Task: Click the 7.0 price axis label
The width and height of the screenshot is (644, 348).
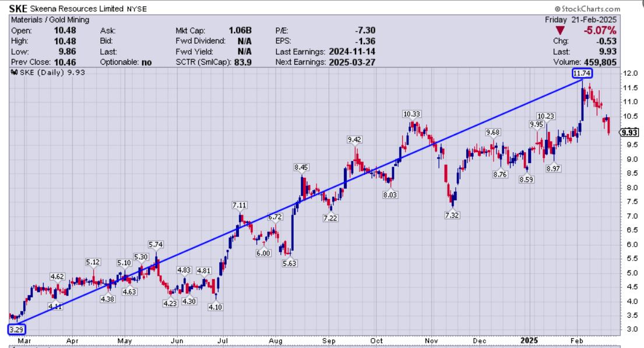Action: (632, 216)
